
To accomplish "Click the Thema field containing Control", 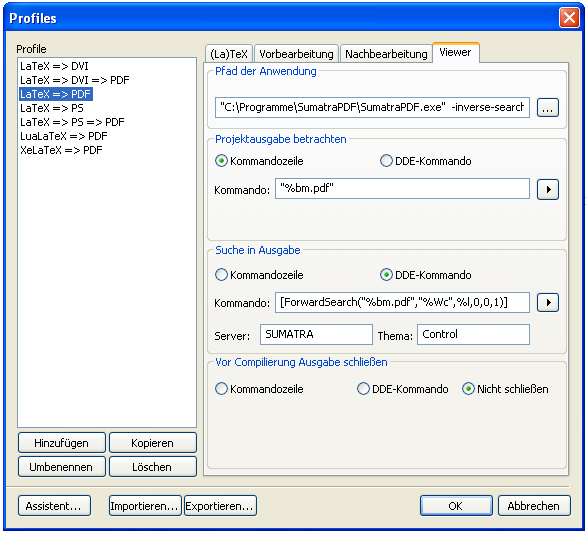I will (x=473, y=334).
